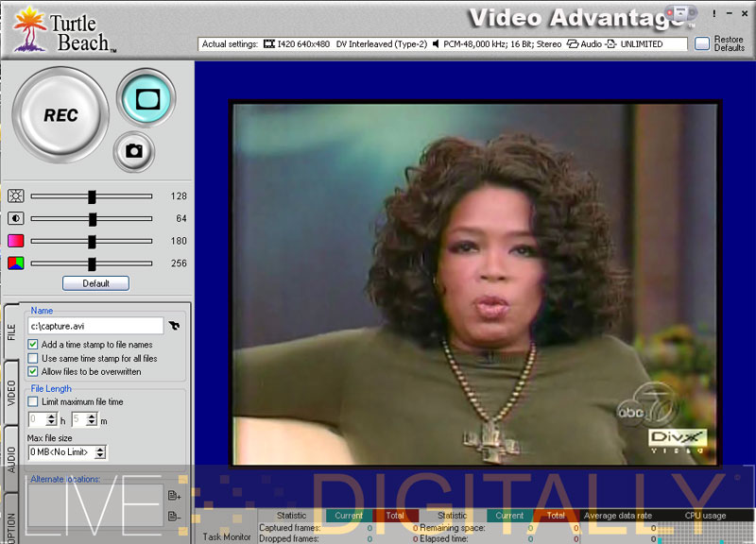Switch to the VIDEO tab
The image size is (756, 544).
11,390
